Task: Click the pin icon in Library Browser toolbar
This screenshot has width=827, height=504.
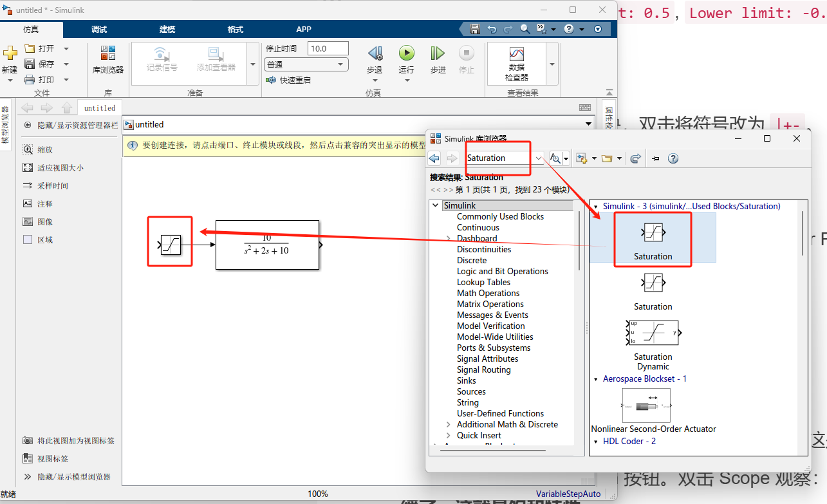Action: 656,158
